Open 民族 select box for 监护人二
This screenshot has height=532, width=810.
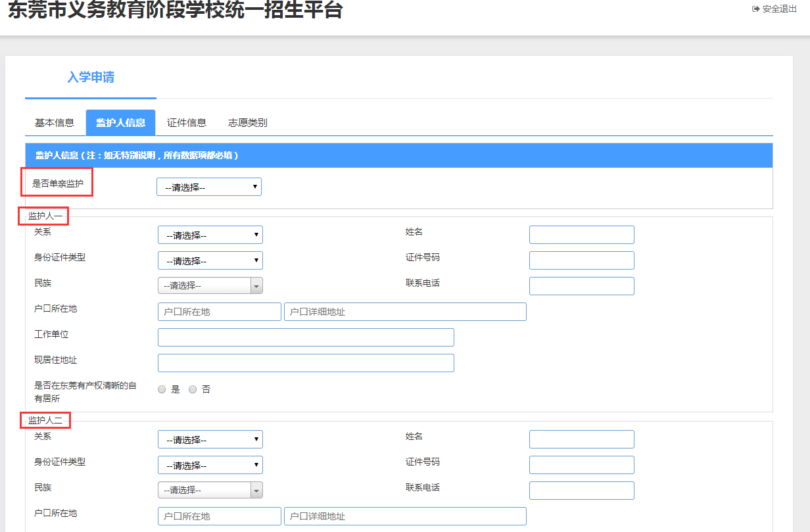[210, 490]
